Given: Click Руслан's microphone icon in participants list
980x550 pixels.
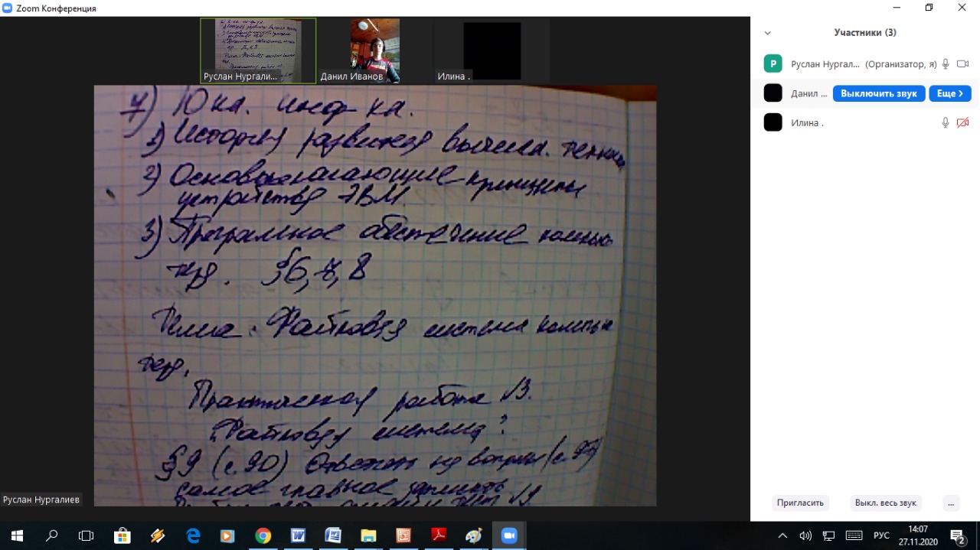Looking at the screenshot, I should (x=946, y=64).
